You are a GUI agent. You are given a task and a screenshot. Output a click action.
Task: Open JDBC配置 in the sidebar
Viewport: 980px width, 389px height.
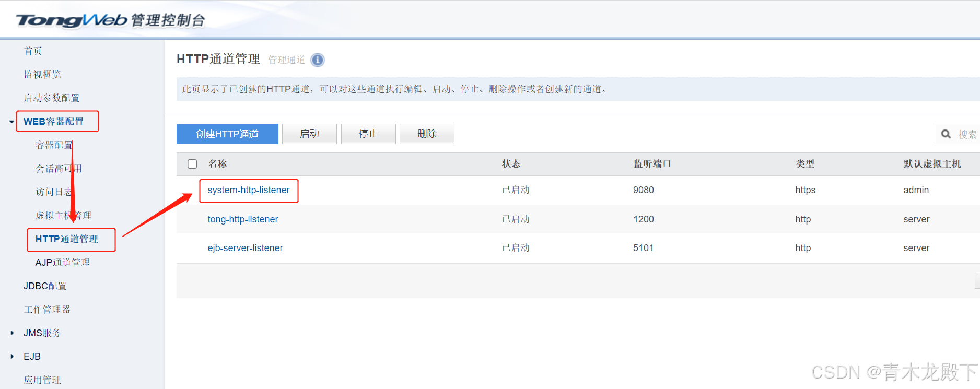45,286
